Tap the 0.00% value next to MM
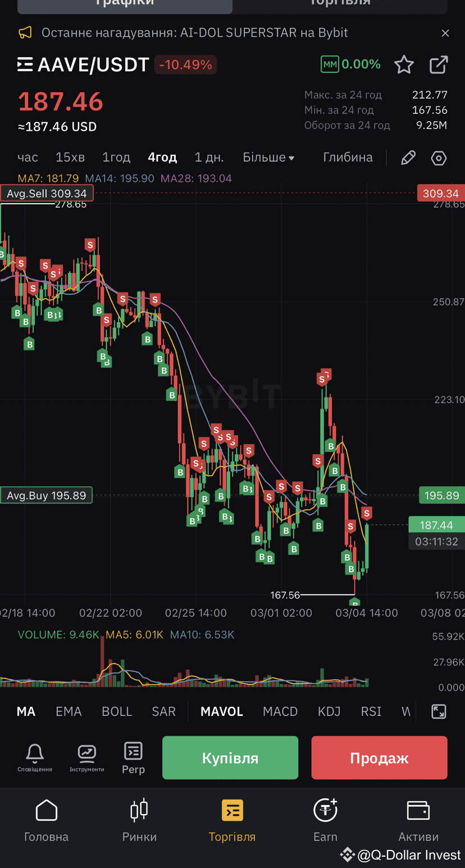Viewport: 465px width, 868px height. (x=361, y=65)
